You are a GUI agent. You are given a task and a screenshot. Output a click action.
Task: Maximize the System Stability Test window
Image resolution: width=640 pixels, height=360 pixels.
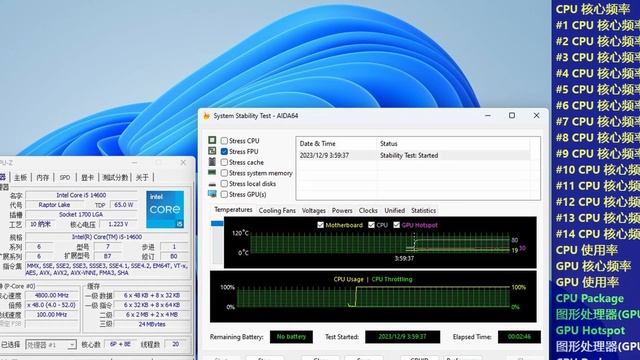[512, 116]
